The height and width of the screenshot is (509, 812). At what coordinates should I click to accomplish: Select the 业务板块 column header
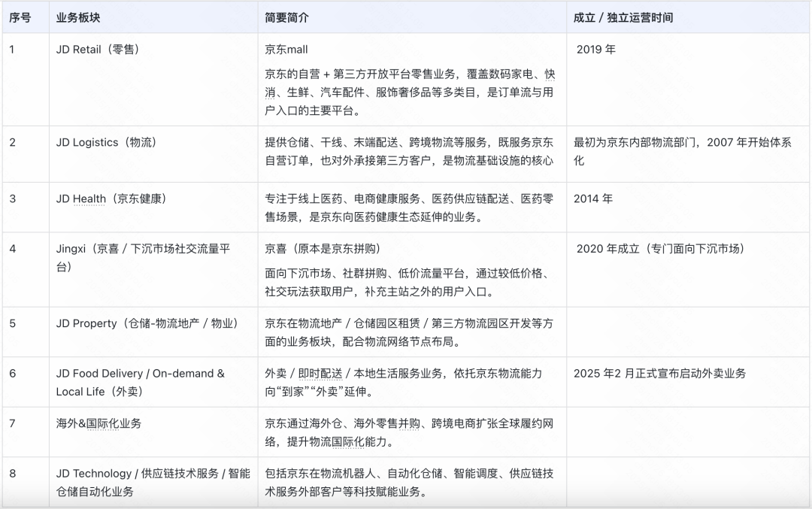77,18
